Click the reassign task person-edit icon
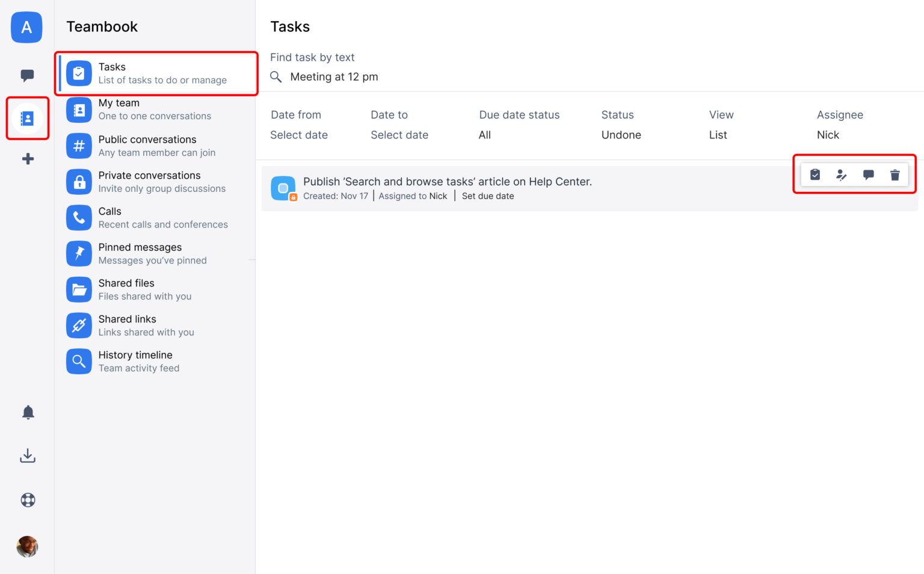The width and height of the screenshot is (924, 574). coord(842,174)
